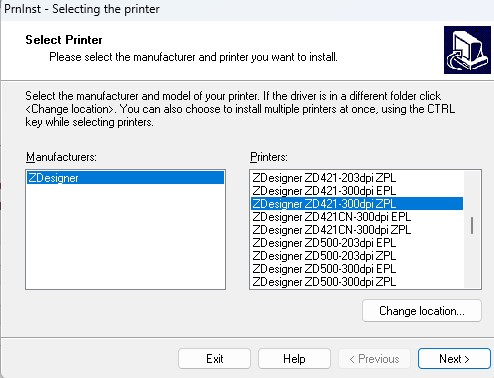Choose ZDesigner ZD421CN-300dpi ZPL printer
This screenshot has width=494, height=378.
pyautogui.click(x=357, y=230)
